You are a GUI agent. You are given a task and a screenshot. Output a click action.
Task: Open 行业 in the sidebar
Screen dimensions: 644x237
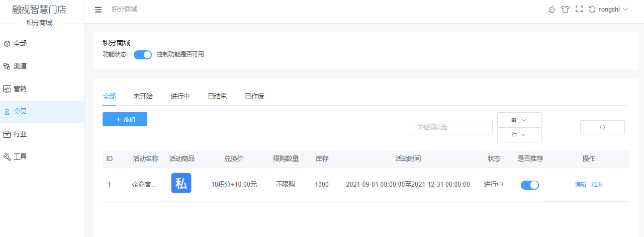[42, 134]
